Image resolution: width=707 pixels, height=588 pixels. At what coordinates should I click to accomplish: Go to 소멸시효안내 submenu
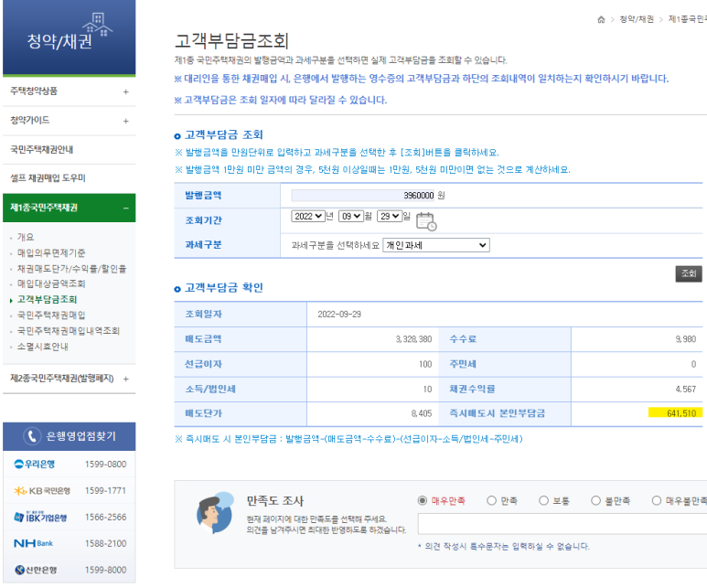pos(42,347)
